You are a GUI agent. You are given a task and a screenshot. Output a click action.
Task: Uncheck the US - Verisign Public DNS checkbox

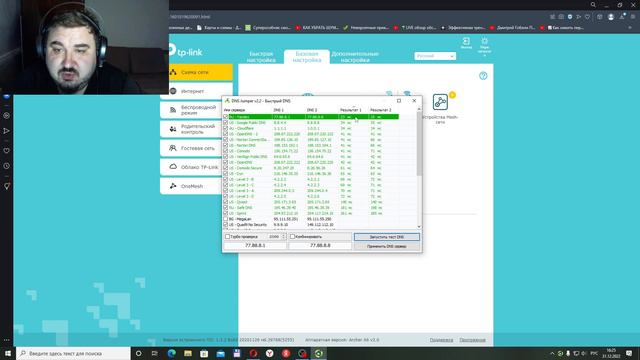tap(226, 157)
